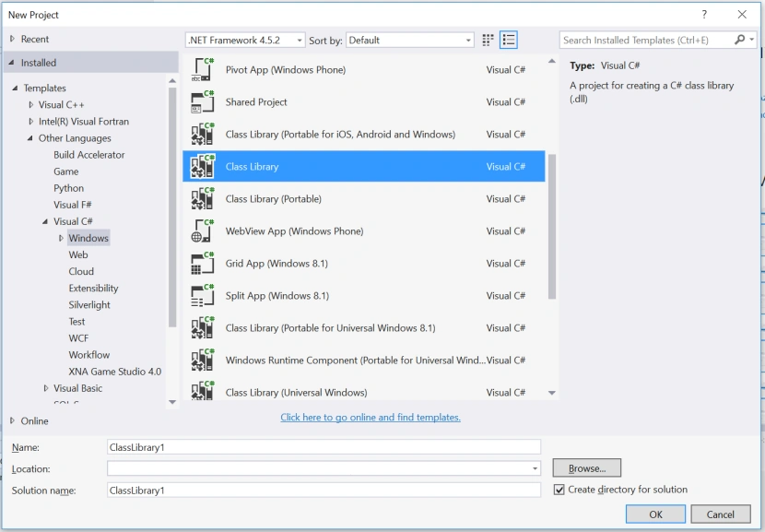Click the Grid App (Windows 8.1) icon

(x=203, y=264)
